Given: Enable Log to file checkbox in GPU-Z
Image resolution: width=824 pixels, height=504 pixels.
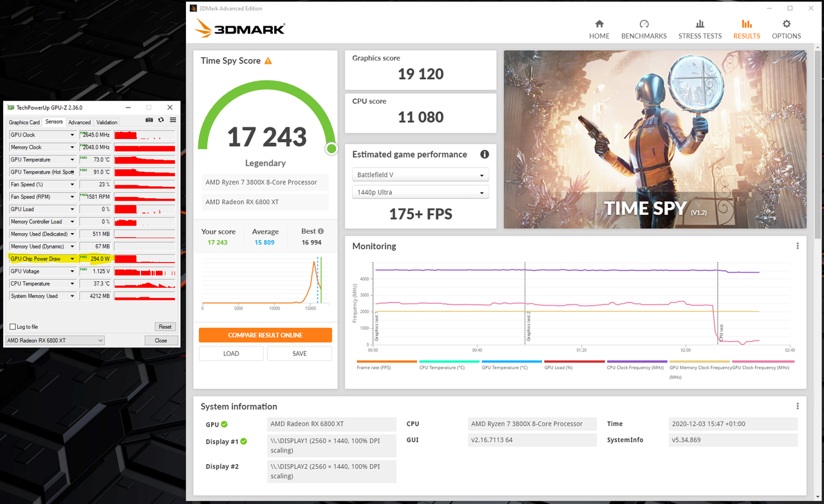Looking at the screenshot, I should tap(12, 327).
